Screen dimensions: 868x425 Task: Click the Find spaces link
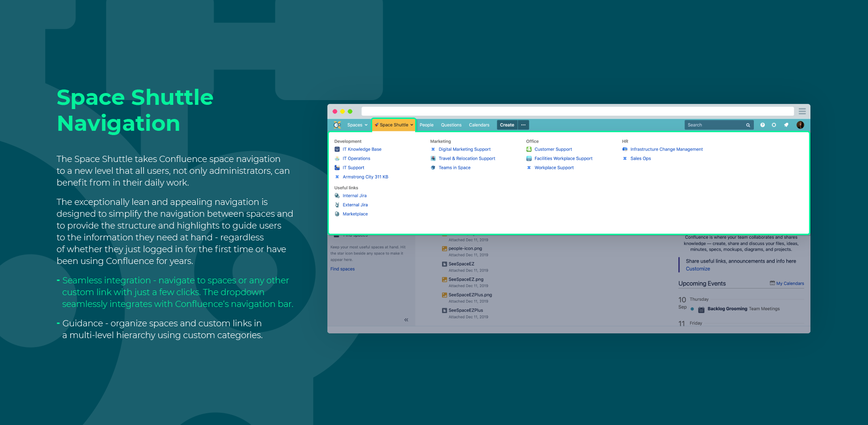point(342,269)
